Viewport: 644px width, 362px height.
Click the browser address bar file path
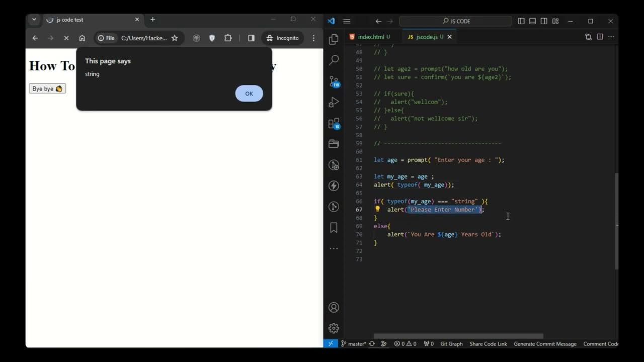pyautogui.click(x=144, y=38)
